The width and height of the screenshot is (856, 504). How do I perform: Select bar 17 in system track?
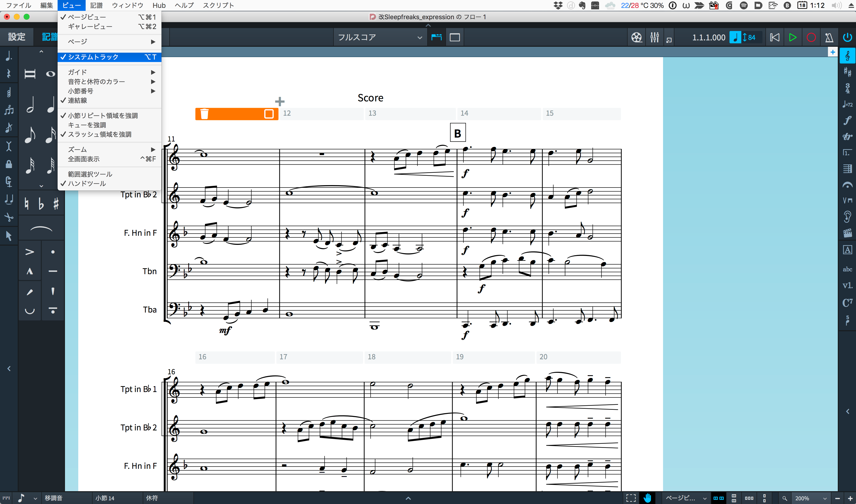[x=319, y=357]
